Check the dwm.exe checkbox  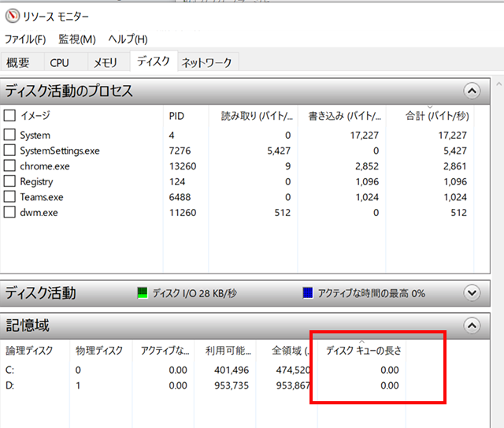tap(9, 212)
